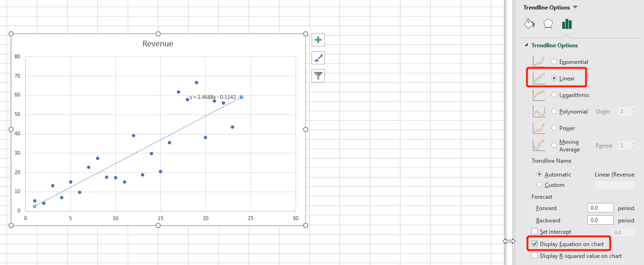Click the Forward forecast periods field

(600, 208)
